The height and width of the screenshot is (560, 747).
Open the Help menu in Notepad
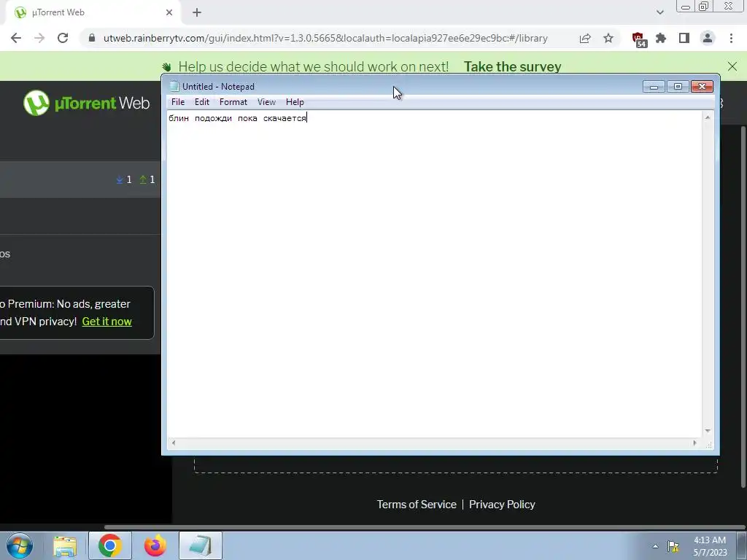click(295, 102)
